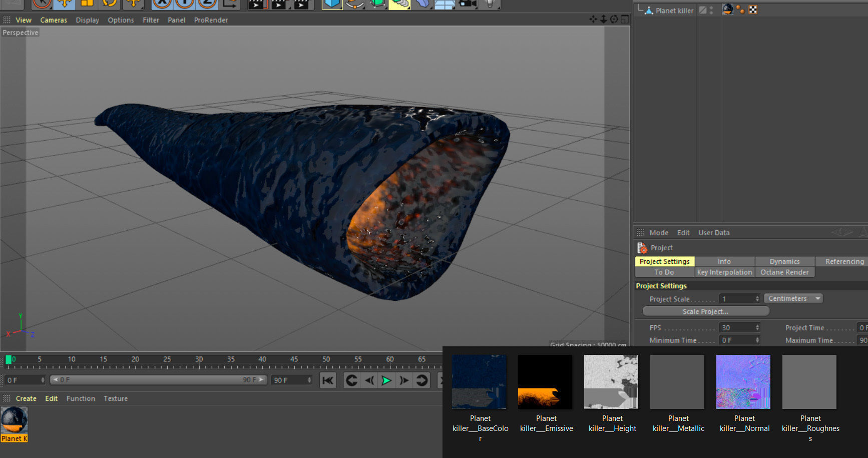The image size is (868, 458).
Task: Select Planet killer in Object Manager
Action: (674, 11)
